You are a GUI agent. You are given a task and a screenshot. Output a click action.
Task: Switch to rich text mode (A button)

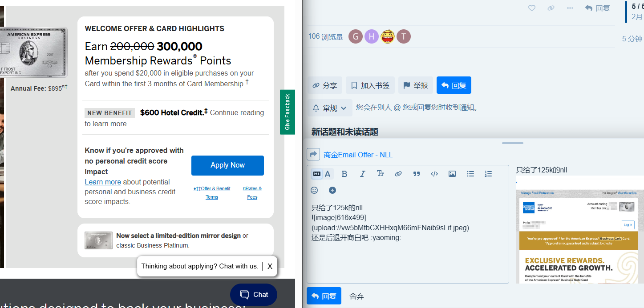click(328, 174)
